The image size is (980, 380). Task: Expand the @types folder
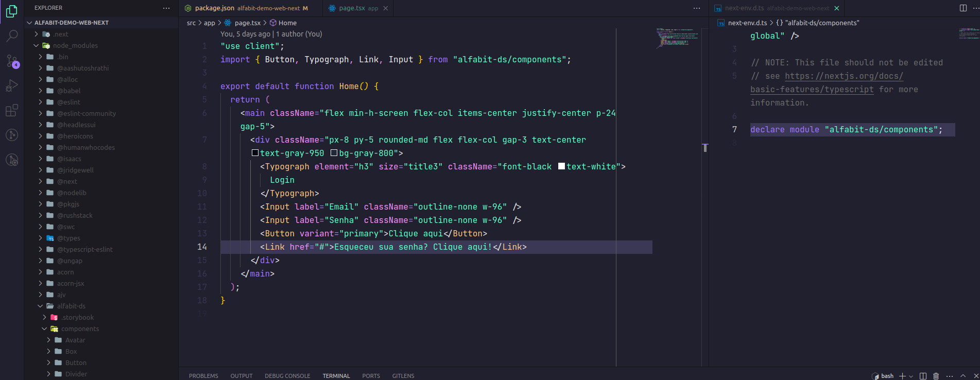101,238
